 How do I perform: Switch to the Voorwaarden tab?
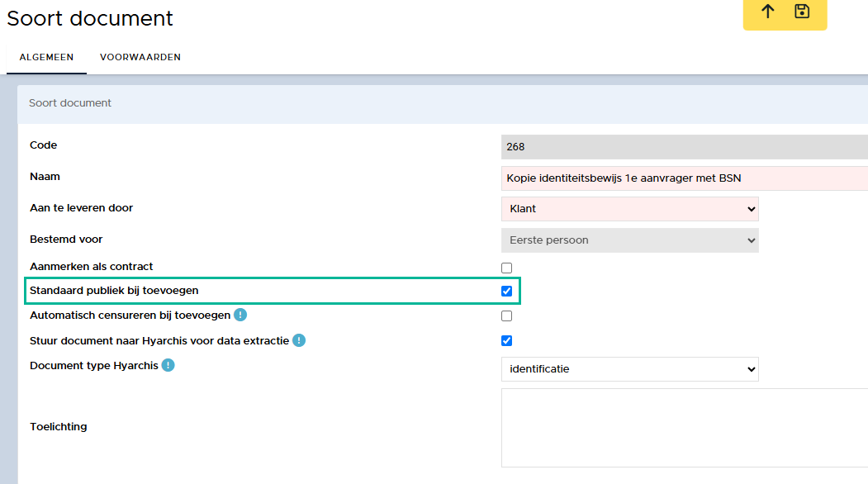140,57
